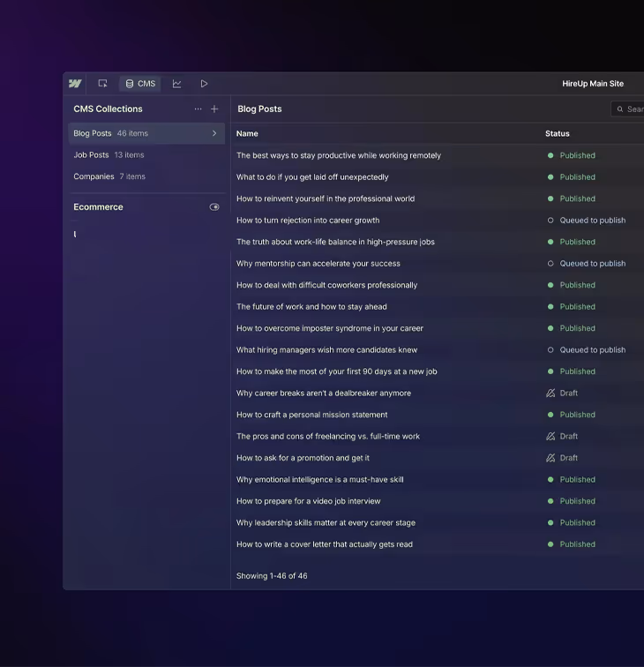Click Published status of cover letter post
The width and height of the screenshot is (644, 667).
pyautogui.click(x=572, y=544)
